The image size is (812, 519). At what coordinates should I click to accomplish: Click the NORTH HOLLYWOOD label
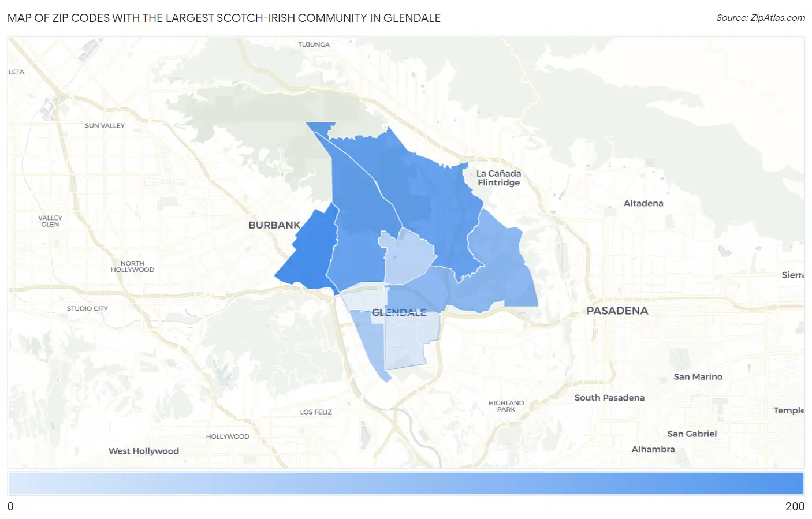(x=132, y=266)
